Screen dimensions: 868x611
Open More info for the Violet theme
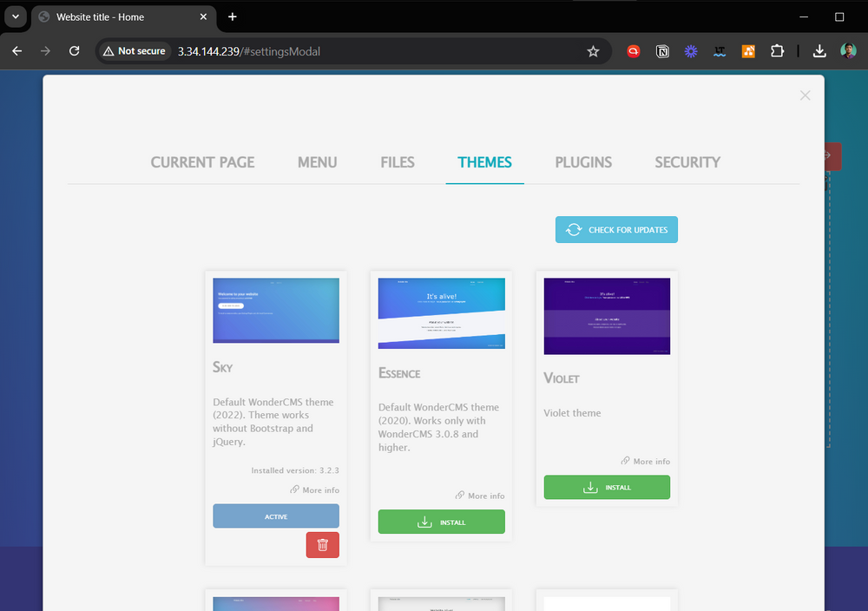click(645, 461)
